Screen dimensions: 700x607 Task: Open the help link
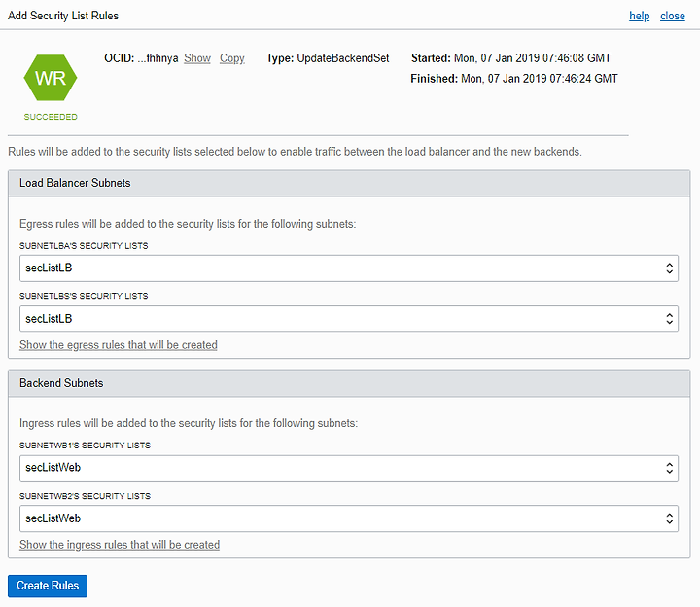pyautogui.click(x=640, y=16)
